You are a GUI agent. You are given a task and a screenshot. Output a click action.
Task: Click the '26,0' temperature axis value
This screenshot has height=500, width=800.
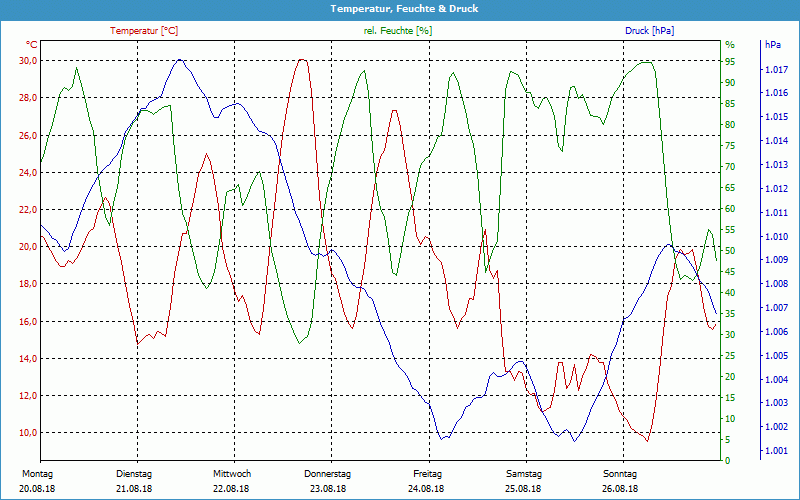click(x=28, y=135)
